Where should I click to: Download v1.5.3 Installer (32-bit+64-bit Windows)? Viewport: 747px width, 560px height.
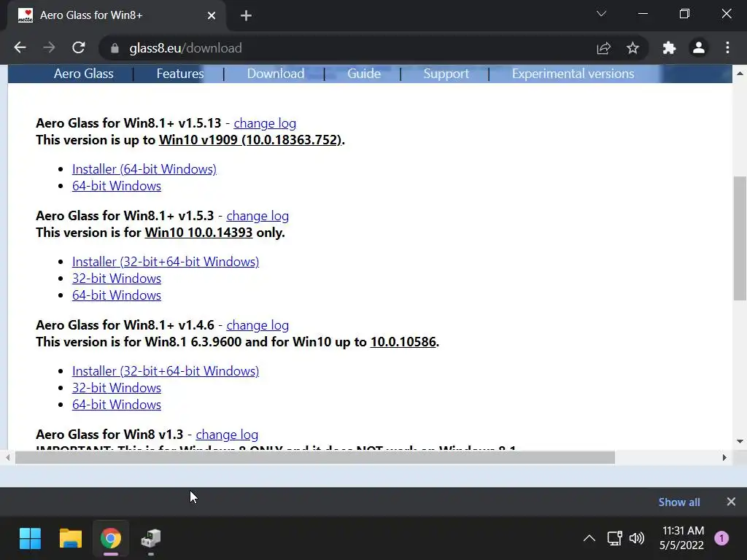[x=166, y=262]
